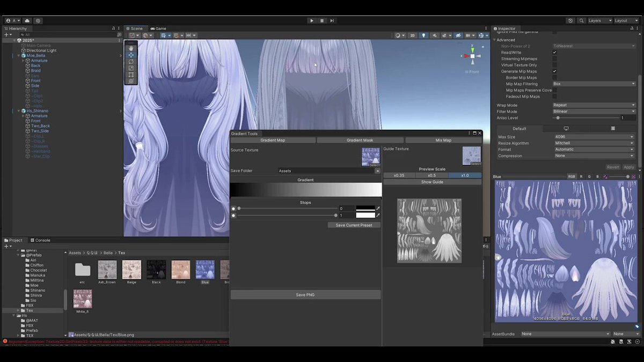This screenshot has width=644, height=362.
Task: Toggle Generate Mip Maps checkbox
Action: pos(554,71)
